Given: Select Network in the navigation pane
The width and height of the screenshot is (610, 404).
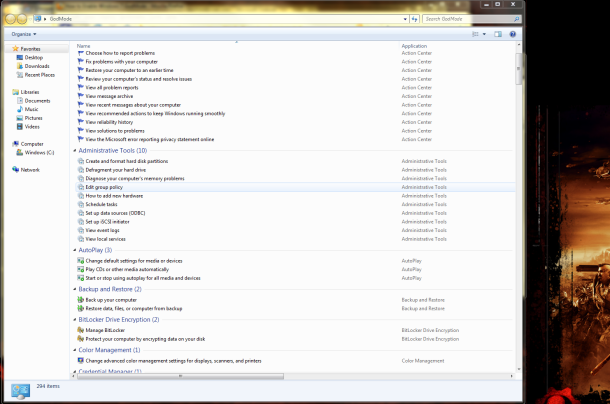Looking at the screenshot, I should pyautogui.click(x=30, y=170).
